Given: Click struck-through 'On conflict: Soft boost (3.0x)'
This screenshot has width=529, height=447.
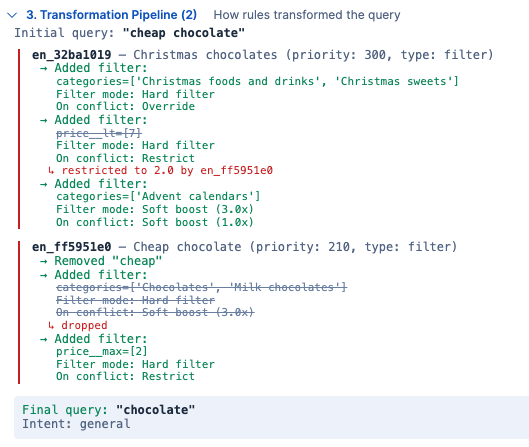Looking at the screenshot, I should (x=155, y=312).
